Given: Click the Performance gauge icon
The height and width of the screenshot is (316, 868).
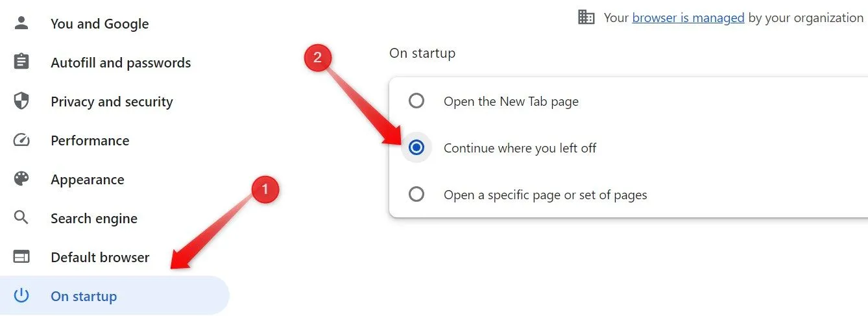Looking at the screenshot, I should [x=21, y=140].
